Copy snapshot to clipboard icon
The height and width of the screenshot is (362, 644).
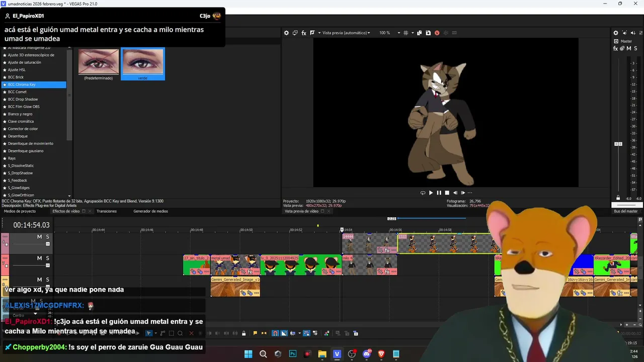[x=420, y=33]
